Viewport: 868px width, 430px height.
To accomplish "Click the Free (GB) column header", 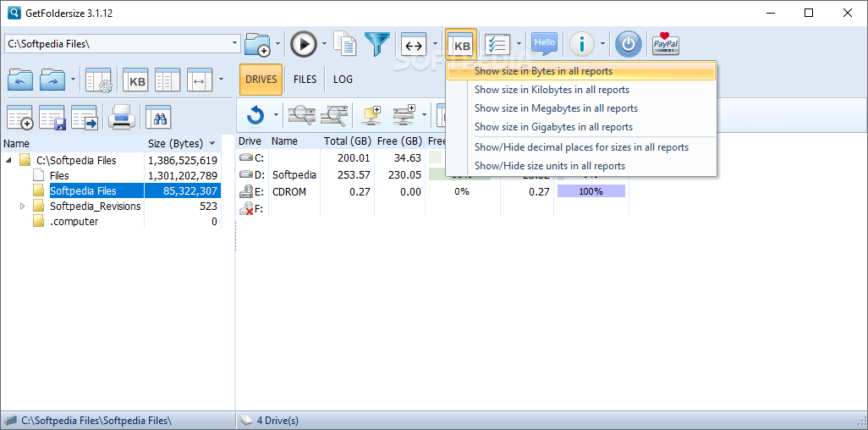I will click(399, 141).
